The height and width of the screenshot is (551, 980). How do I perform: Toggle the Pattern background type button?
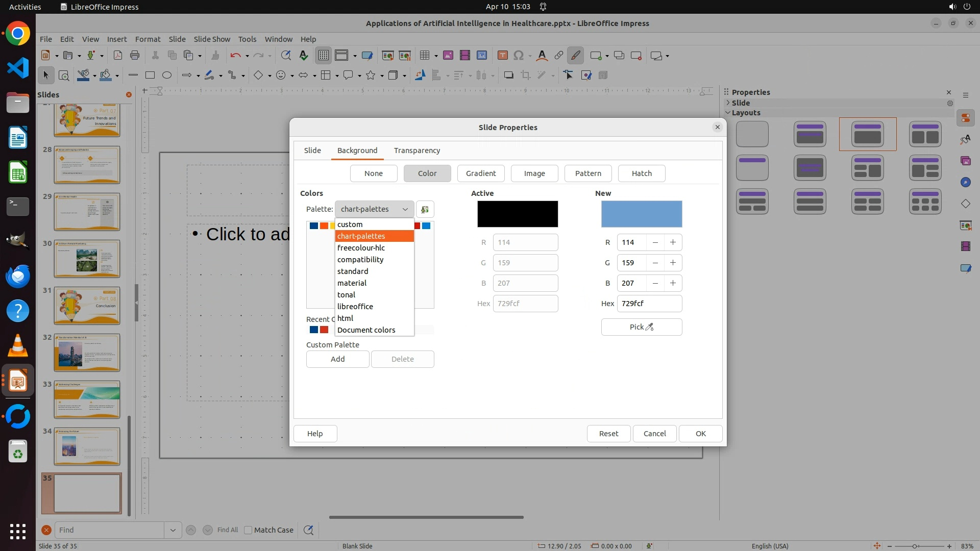click(588, 173)
